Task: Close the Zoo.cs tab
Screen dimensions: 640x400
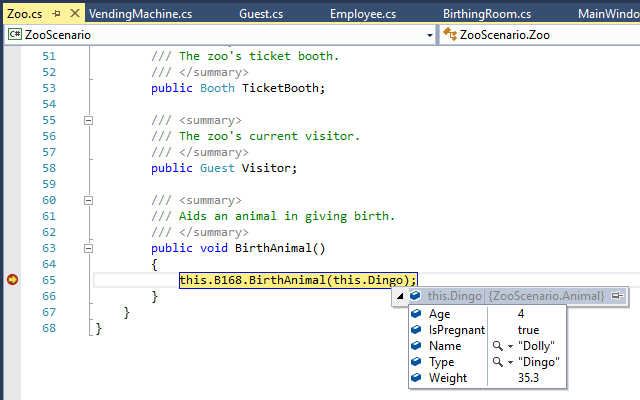Action: 73,14
